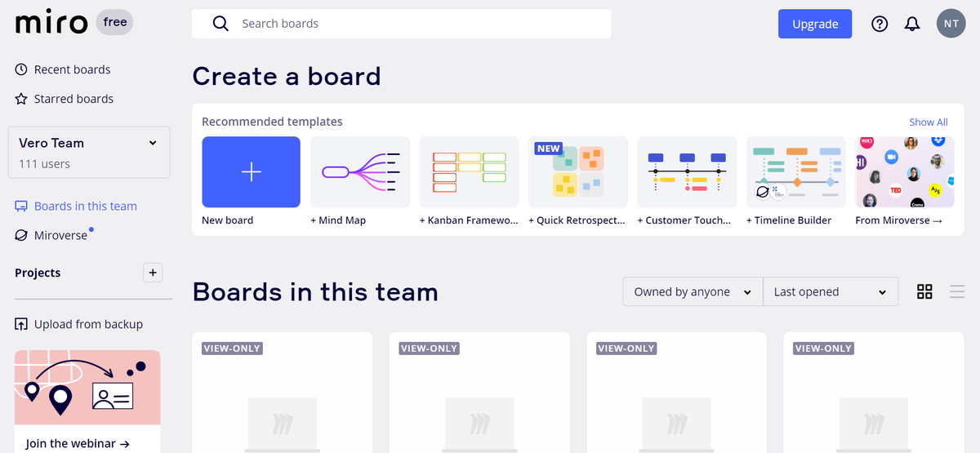Click Show All templates link
Image resolution: width=980 pixels, height=453 pixels.
point(929,122)
